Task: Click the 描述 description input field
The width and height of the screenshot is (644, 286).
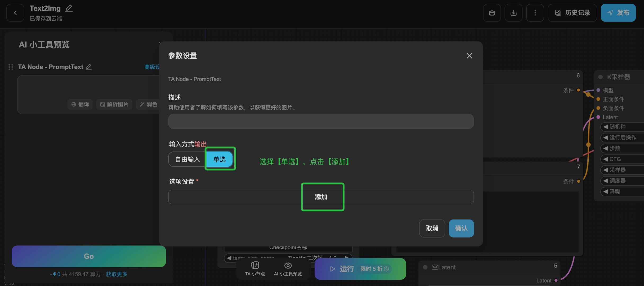Action: click(321, 122)
